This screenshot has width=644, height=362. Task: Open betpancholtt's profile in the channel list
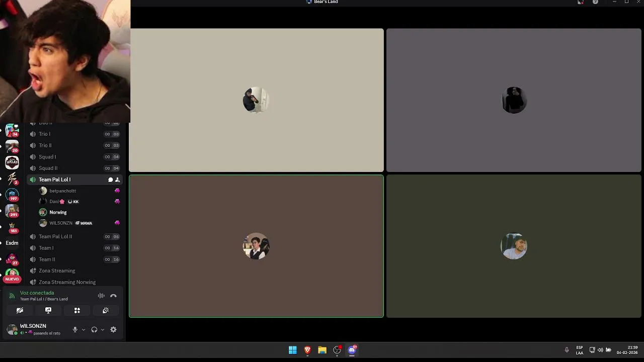point(79,191)
